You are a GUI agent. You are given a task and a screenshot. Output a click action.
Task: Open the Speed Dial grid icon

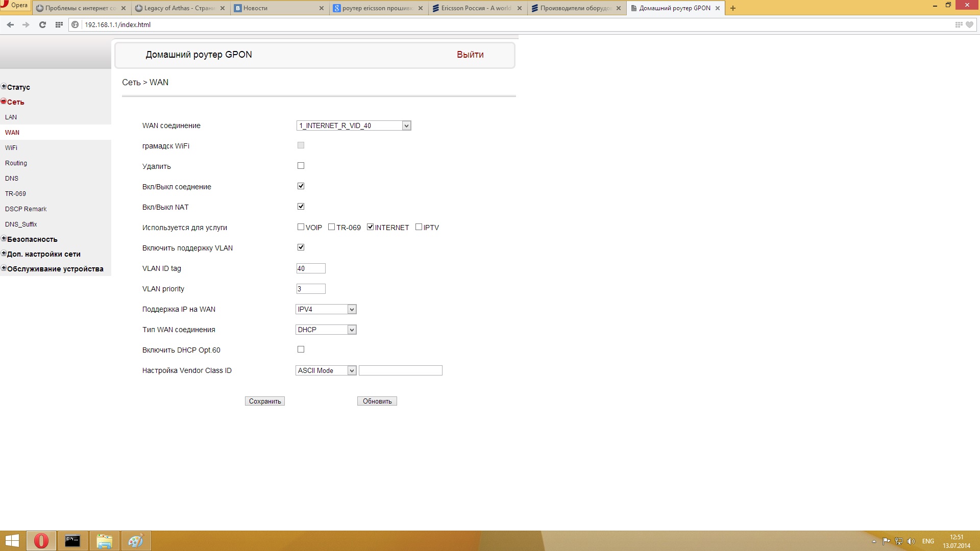point(59,24)
